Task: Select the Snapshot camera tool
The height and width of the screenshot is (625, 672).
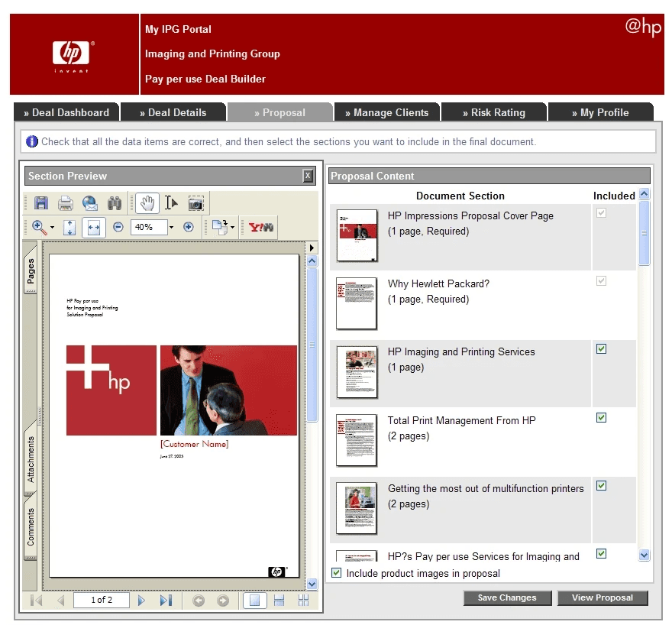Action: pos(195,203)
